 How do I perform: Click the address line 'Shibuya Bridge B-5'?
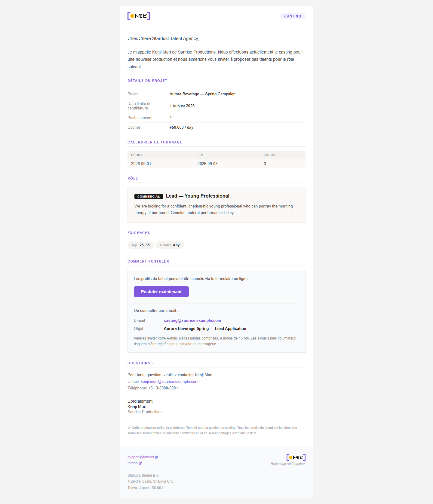coord(143,475)
